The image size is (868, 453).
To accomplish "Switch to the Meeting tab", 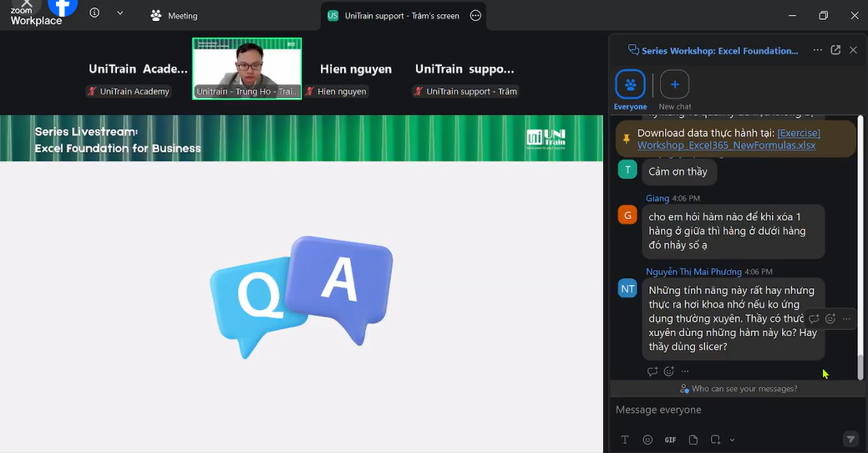I will [x=174, y=16].
